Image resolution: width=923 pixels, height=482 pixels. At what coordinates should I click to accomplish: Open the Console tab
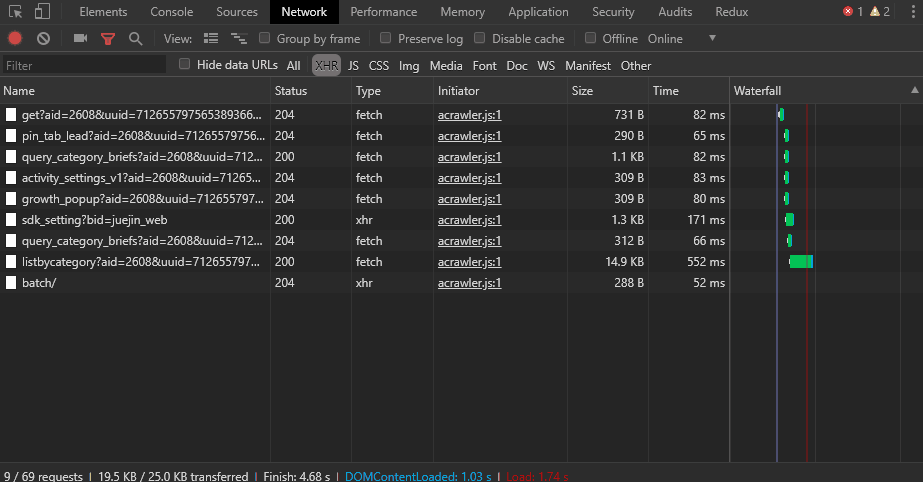pyautogui.click(x=171, y=12)
